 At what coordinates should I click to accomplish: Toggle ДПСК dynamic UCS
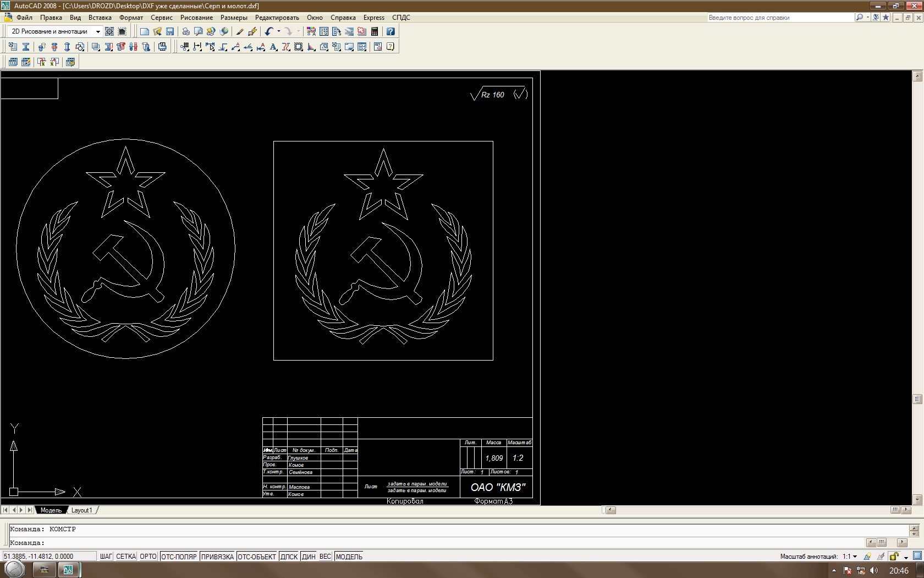pyautogui.click(x=289, y=557)
